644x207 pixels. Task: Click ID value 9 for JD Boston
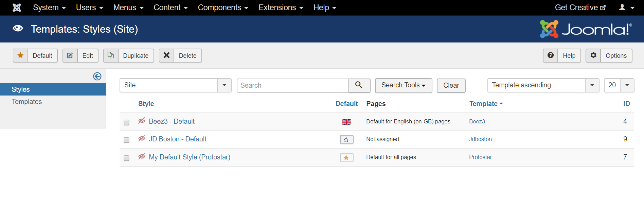(625, 139)
